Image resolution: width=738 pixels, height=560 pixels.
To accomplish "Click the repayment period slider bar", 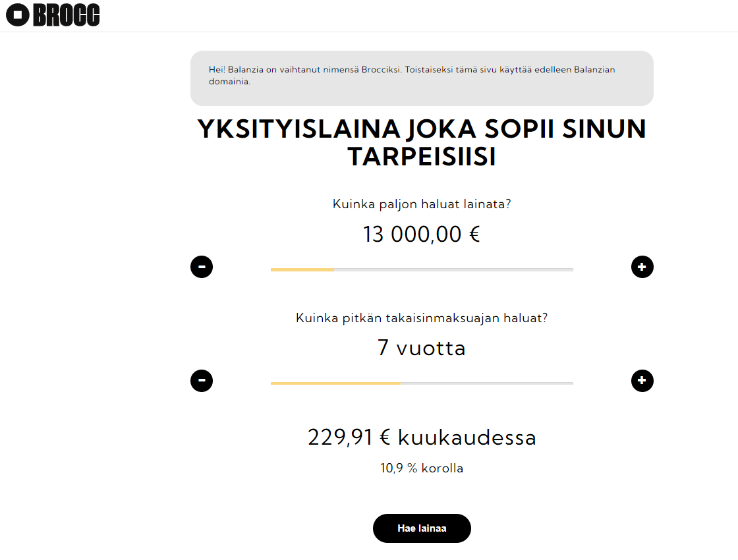I will tap(422, 382).
